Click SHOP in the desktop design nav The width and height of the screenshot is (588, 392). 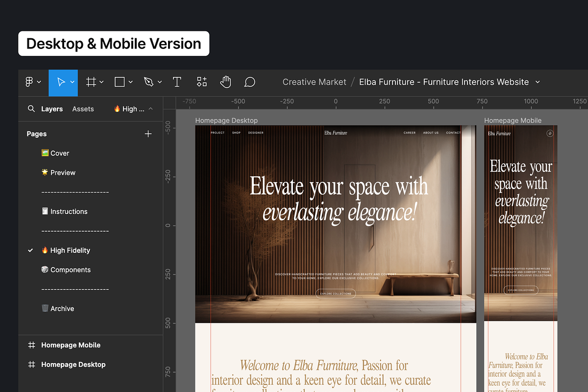point(236,133)
